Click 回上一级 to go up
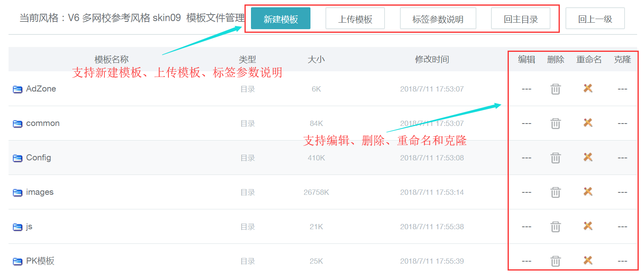Viewport: 644px width, 275px height. pos(595,19)
